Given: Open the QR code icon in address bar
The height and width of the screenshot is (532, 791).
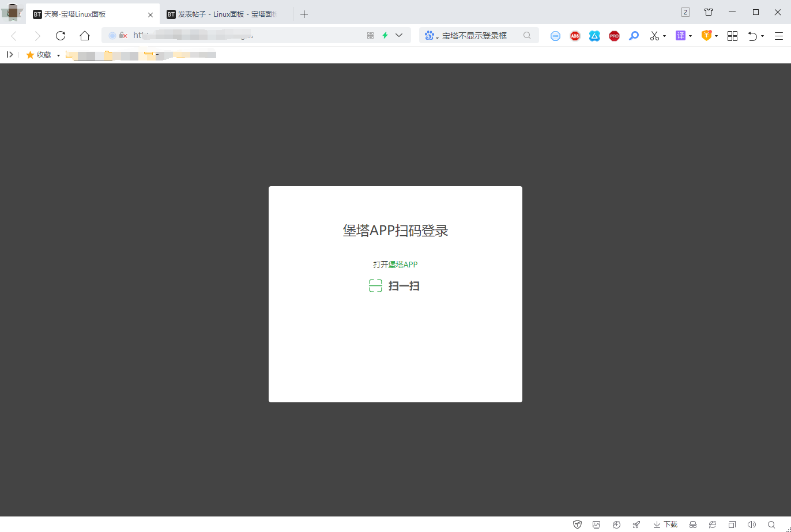Looking at the screenshot, I should point(370,36).
